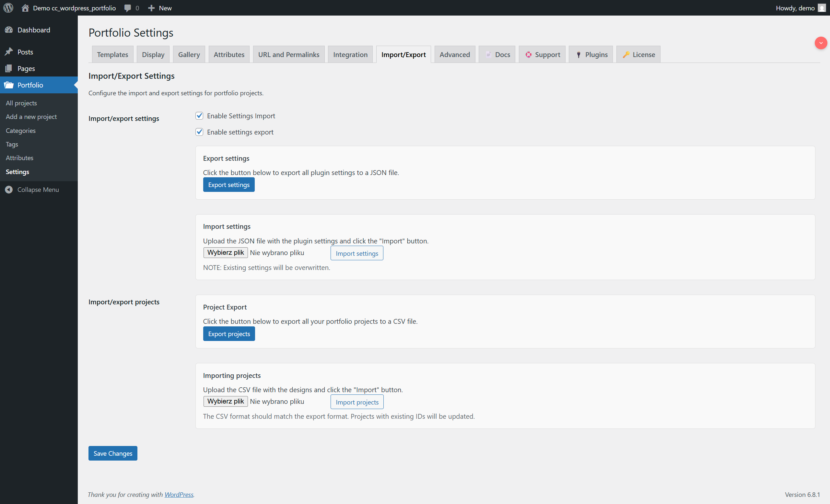Select the Portfolio folder icon
Image resolution: width=830 pixels, height=504 pixels.
point(9,85)
